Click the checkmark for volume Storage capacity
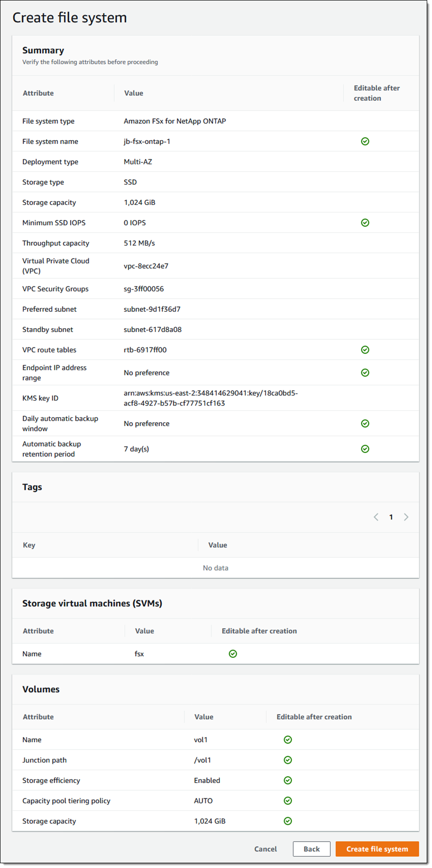432x868 pixels. point(288,821)
